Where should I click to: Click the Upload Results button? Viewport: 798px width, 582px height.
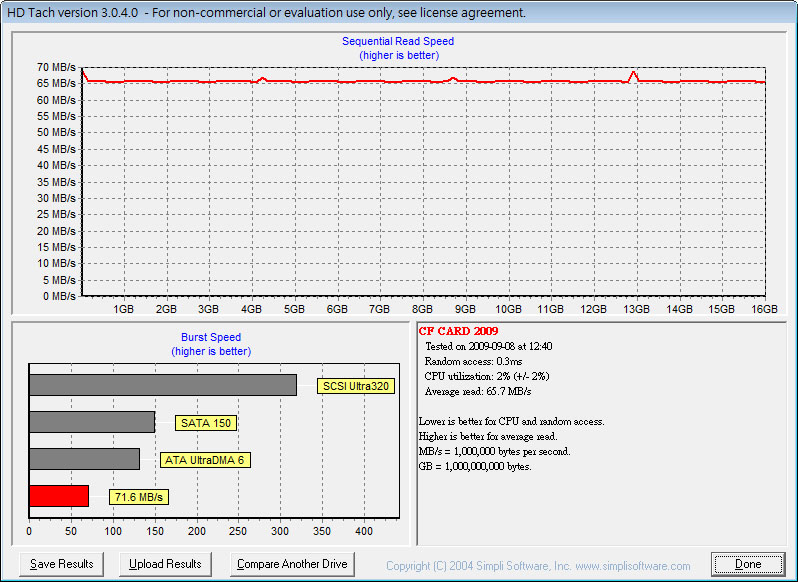pyautogui.click(x=165, y=564)
